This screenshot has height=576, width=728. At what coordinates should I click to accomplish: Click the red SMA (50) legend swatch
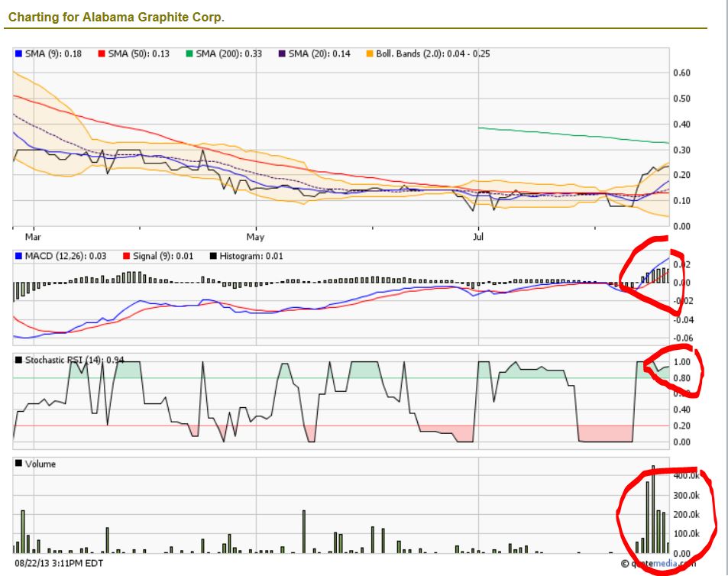click(102, 54)
